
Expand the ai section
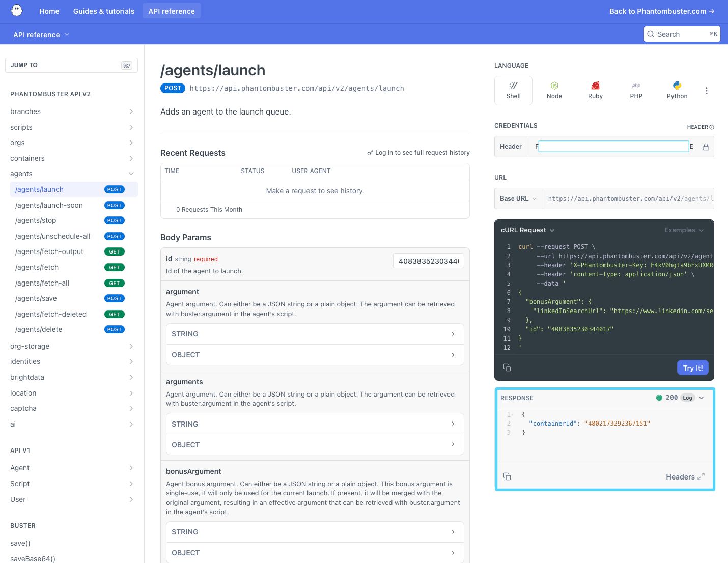tap(131, 424)
